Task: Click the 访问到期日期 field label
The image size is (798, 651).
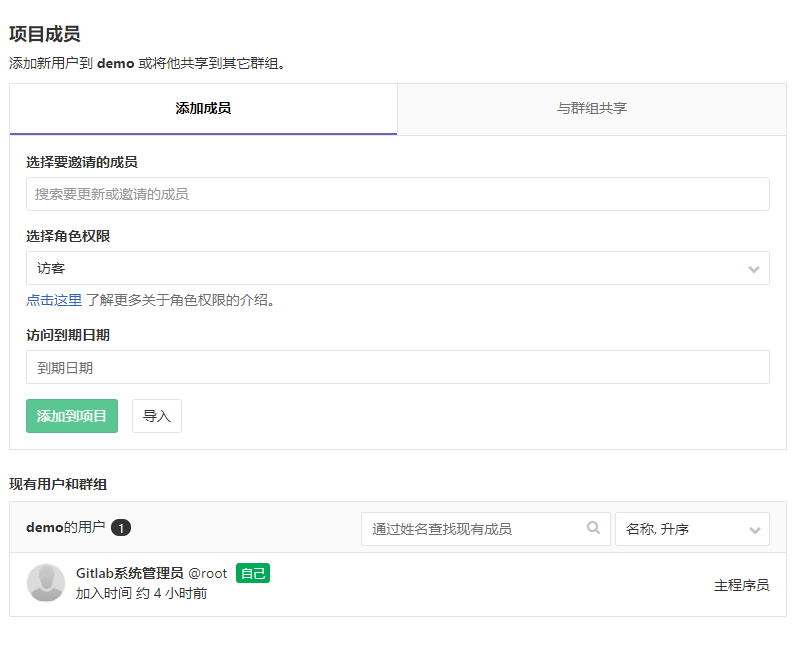Action: pyautogui.click(x=68, y=335)
